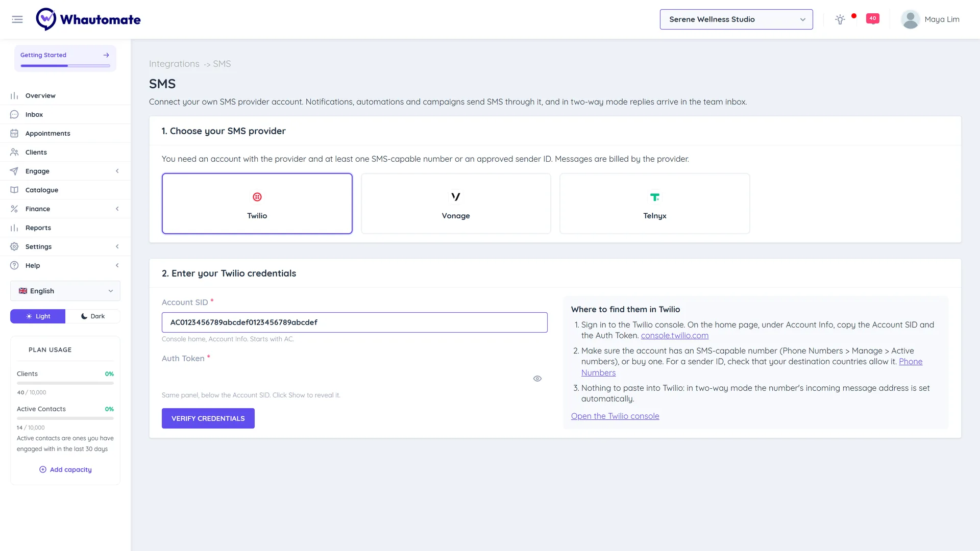This screenshot has width=980, height=551.
Task: Expand the Finance submenu chevron
Action: (x=117, y=209)
